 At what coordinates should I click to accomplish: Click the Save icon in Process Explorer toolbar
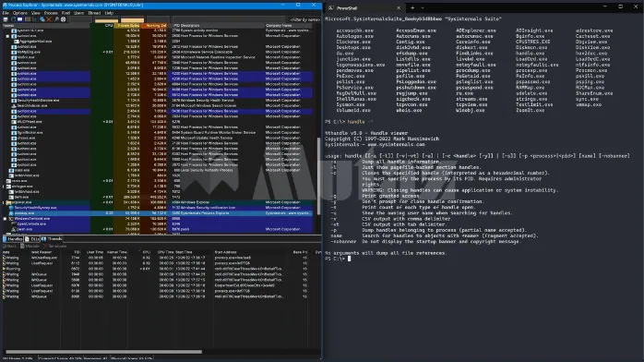tap(6, 19)
